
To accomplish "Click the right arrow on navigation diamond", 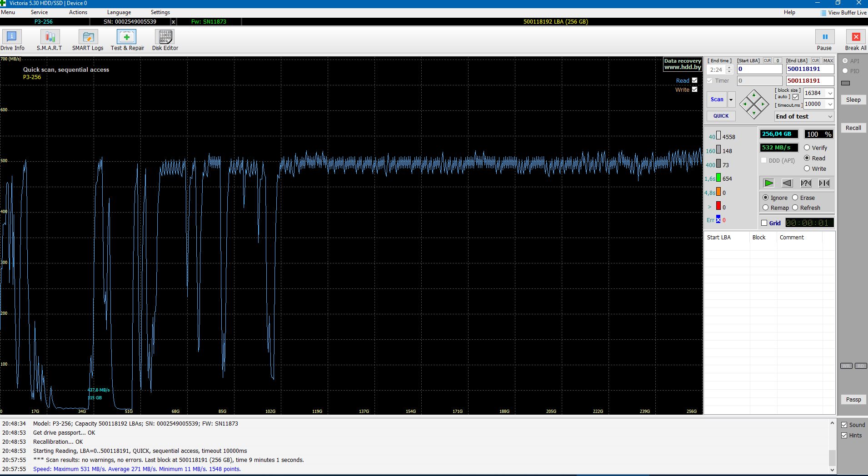I will point(763,104).
